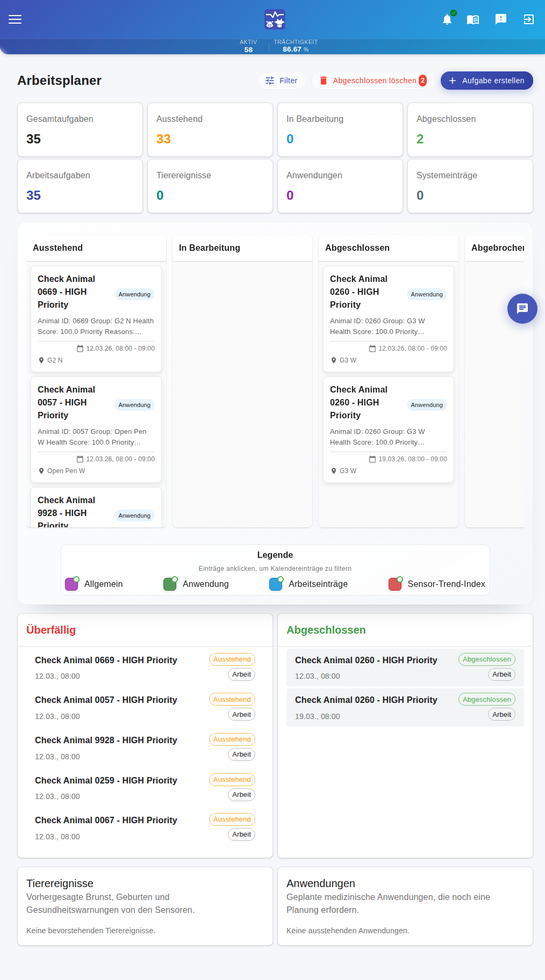Open completed task 0260 dated 12.03.
The width and height of the screenshot is (545, 980).
(x=405, y=667)
